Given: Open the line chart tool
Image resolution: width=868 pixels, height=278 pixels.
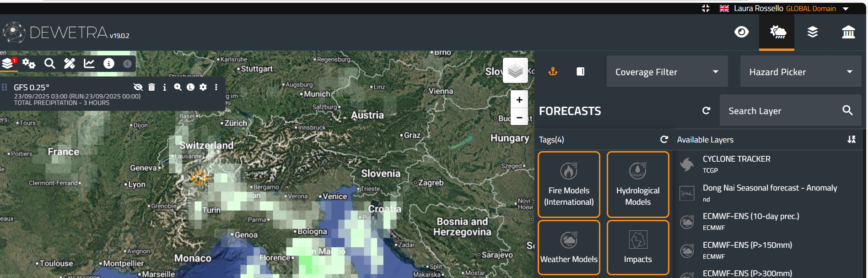Looking at the screenshot, I should (89, 63).
